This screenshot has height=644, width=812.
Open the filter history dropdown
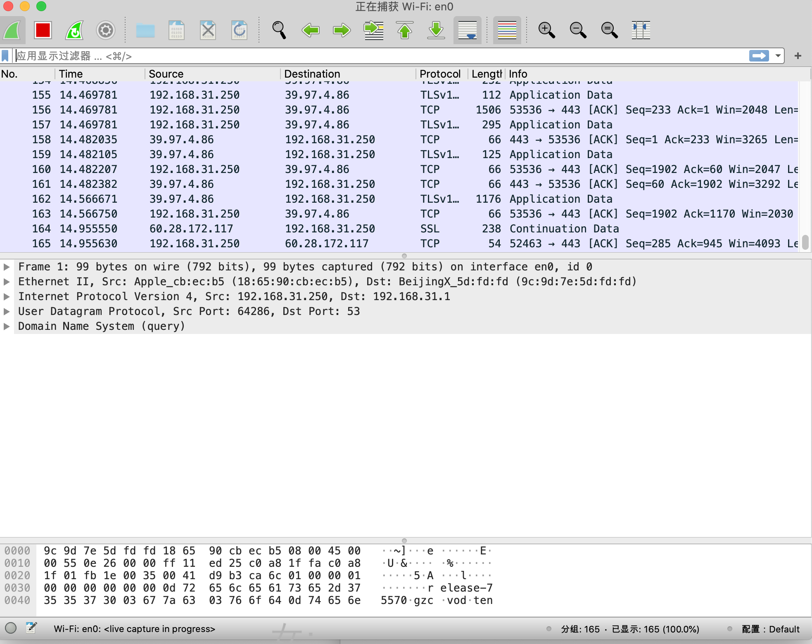click(x=777, y=56)
